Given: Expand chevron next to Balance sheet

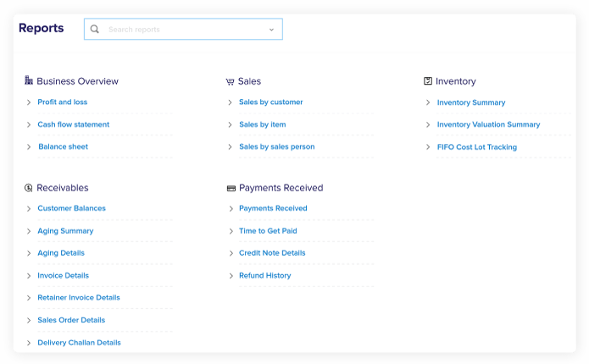Looking at the screenshot, I should coord(29,146).
